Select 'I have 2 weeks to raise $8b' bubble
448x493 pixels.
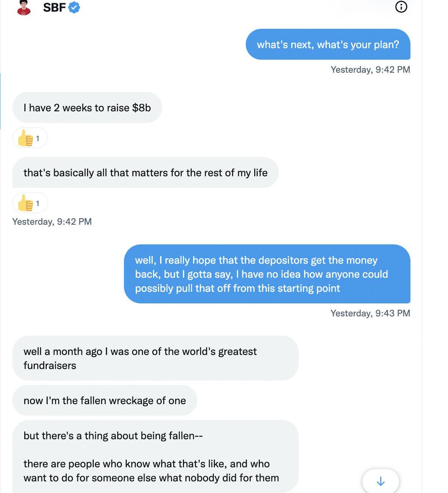pyautogui.click(x=87, y=107)
